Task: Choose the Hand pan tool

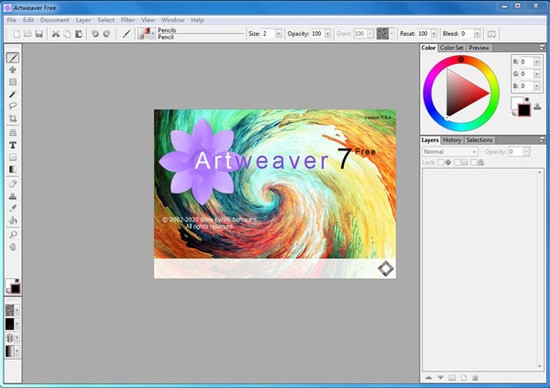Action: pyautogui.click(x=13, y=247)
